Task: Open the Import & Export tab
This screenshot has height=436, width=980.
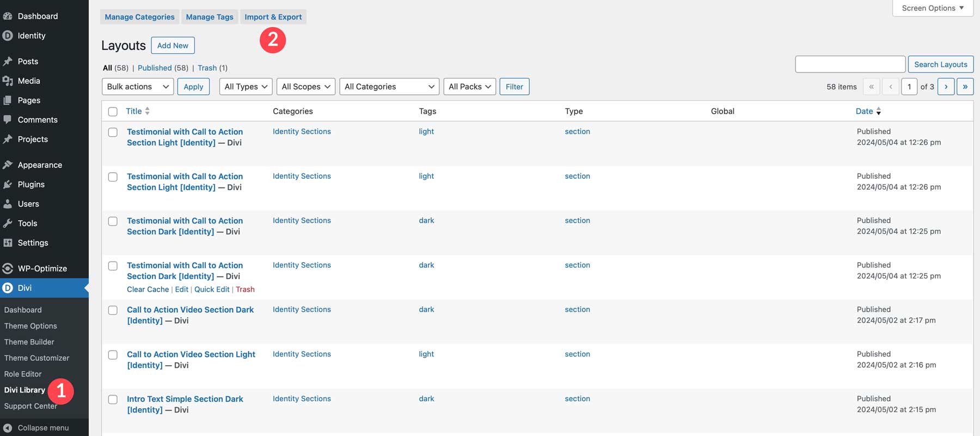Action: click(x=273, y=17)
